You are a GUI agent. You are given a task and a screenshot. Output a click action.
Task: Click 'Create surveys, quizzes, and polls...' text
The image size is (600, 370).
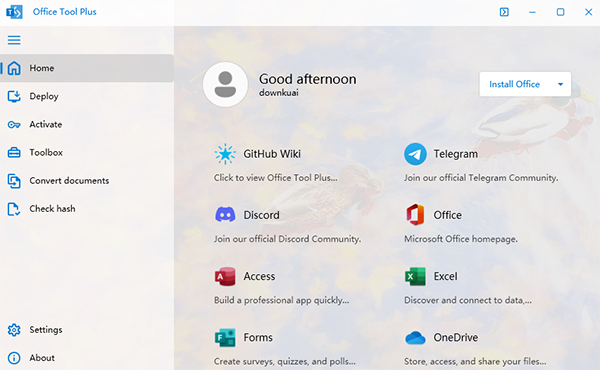point(285,361)
